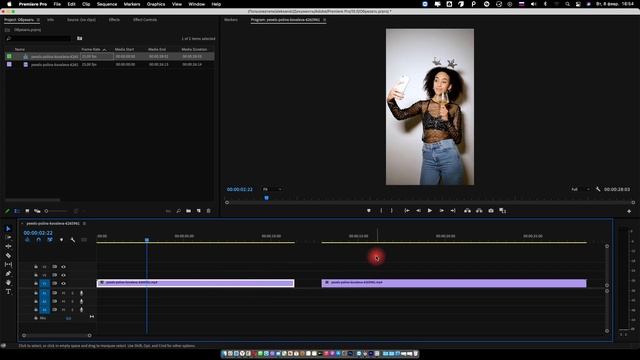The image size is (640, 360).
Task: Enable voice-over record on A1 track
Action: pyautogui.click(x=81, y=293)
